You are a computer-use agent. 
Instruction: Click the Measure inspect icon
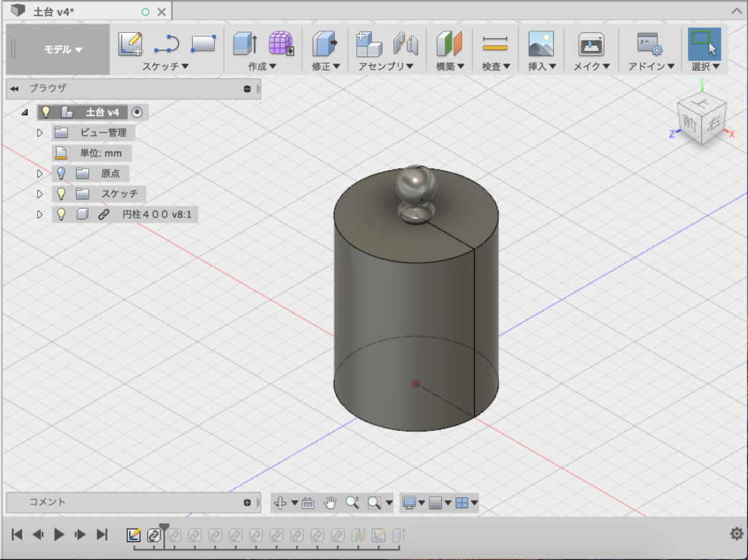(x=495, y=43)
